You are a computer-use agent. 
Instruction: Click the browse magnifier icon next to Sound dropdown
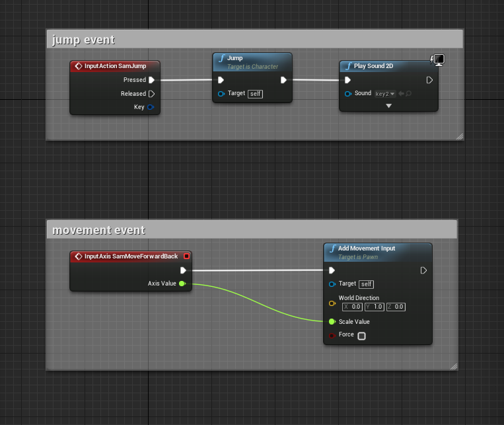409,94
